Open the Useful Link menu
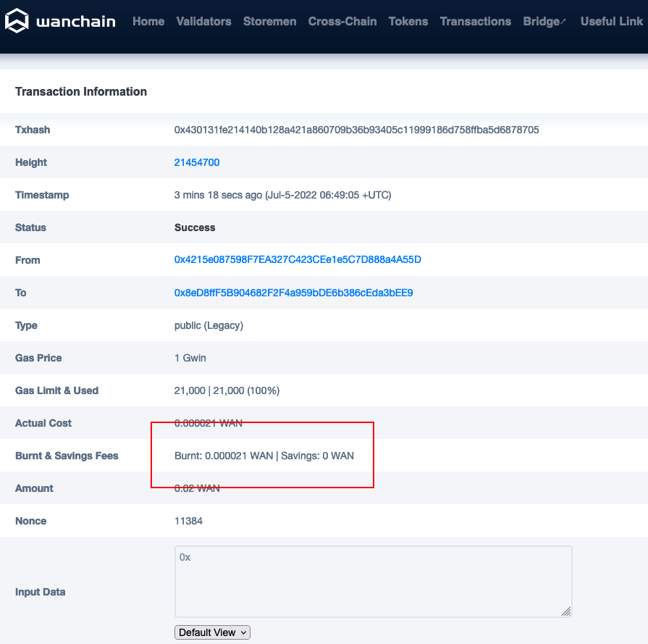Screen dimensions: 648x644 (x=612, y=22)
